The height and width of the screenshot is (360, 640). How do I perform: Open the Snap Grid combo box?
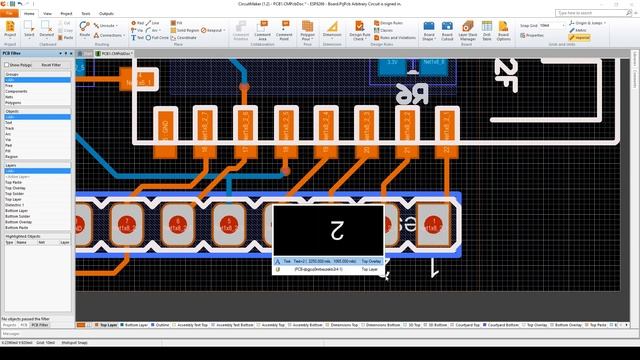pyautogui.click(x=552, y=26)
